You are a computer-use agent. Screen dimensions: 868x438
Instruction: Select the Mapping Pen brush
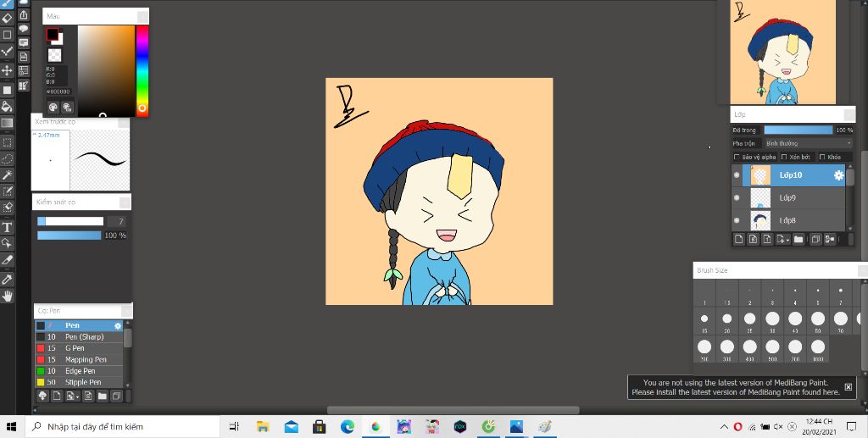[79, 359]
